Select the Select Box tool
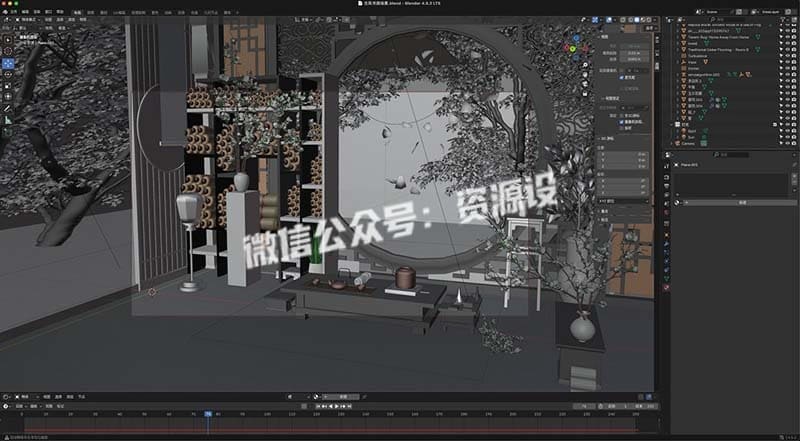This screenshot has width=800, height=441. [8, 40]
